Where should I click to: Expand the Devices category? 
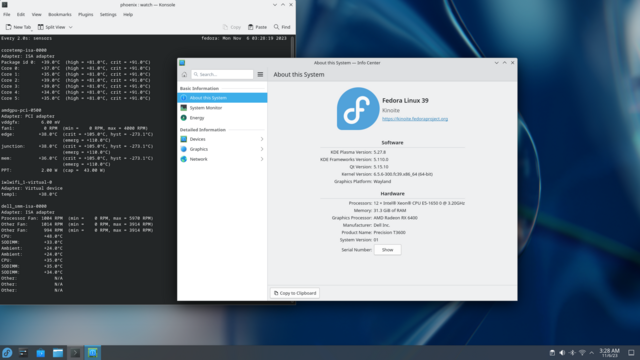point(222,139)
